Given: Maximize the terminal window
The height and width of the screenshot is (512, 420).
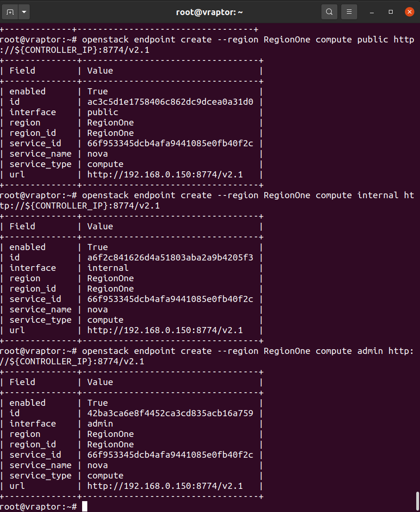Looking at the screenshot, I should point(391,12).
